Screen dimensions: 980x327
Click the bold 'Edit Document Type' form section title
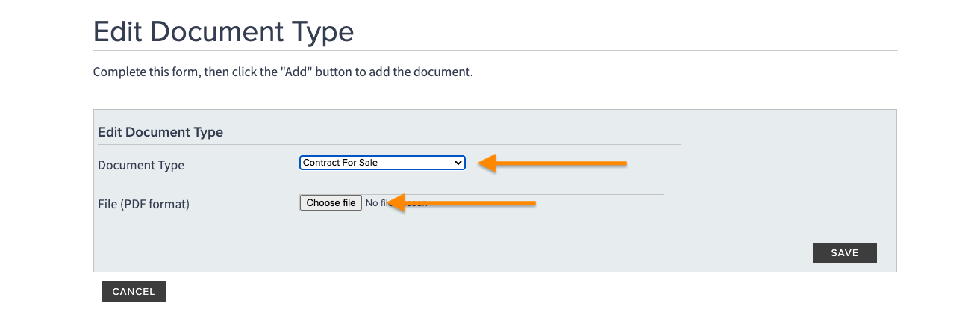click(x=160, y=132)
